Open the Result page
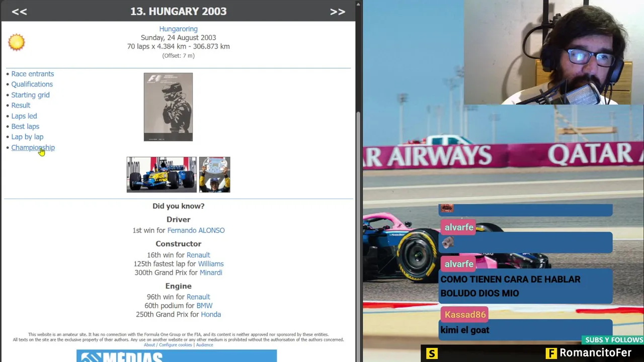Image resolution: width=644 pixels, height=362 pixels. pos(21,106)
